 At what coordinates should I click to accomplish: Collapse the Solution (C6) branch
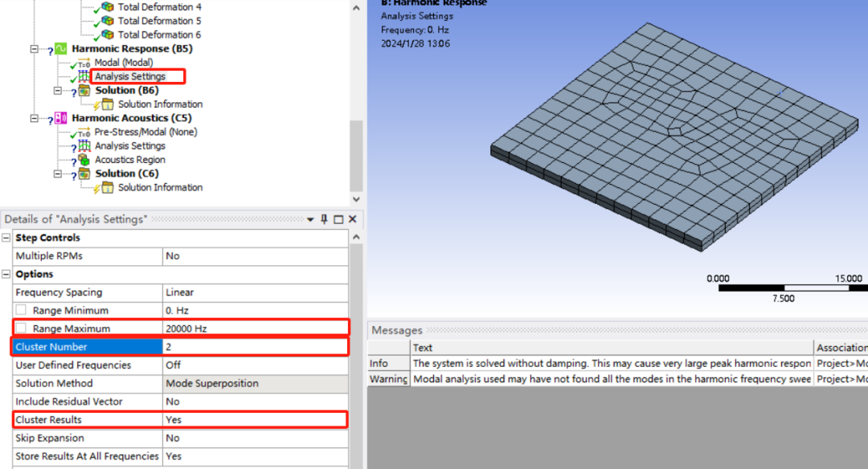[x=58, y=173]
